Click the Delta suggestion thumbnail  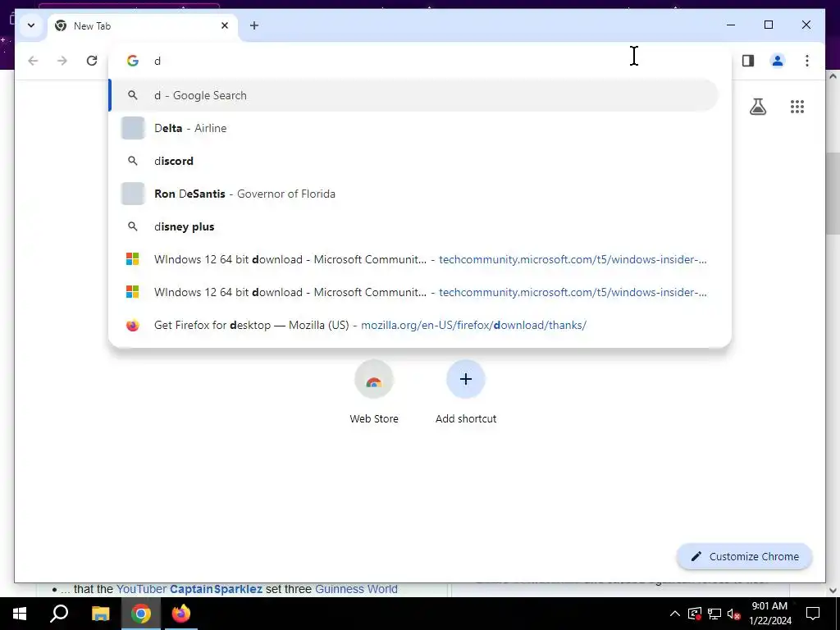point(133,128)
